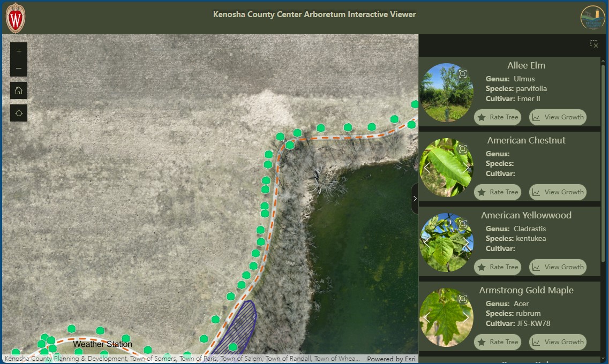Select the American Yellowwood title
This screenshot has height=364, width=609.
(x=527, y=215)
